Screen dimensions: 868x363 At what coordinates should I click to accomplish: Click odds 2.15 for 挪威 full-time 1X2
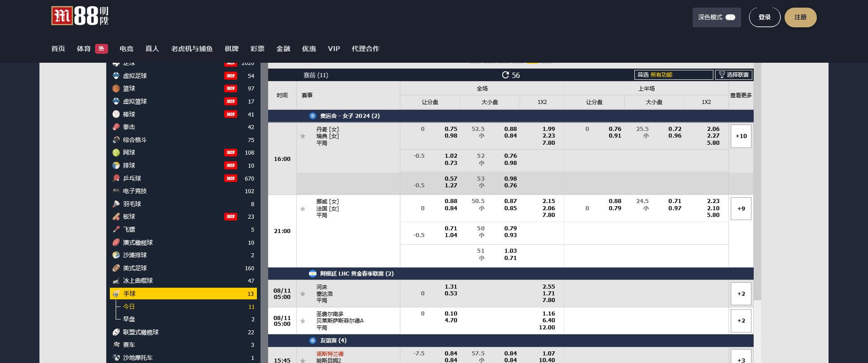point(548,201)
